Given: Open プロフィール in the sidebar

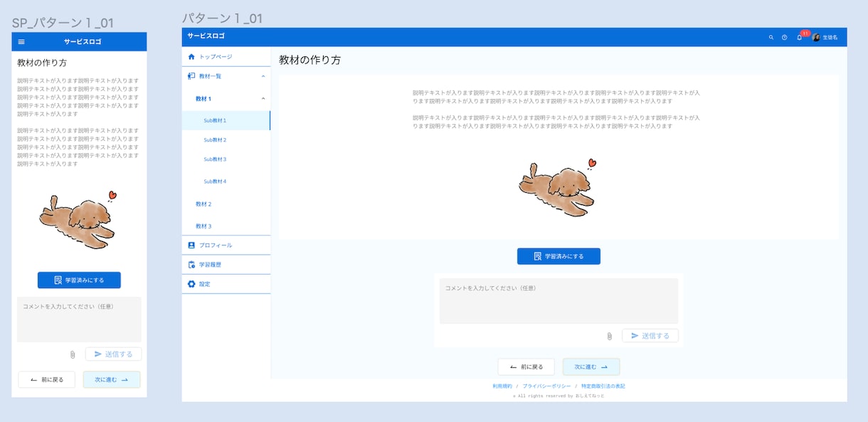Looking at the screenshot, I should 226,245.
